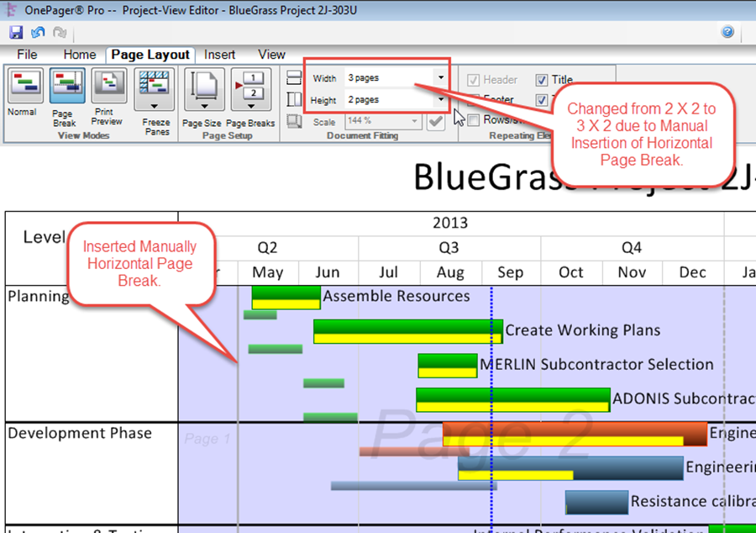This screenshot has height=533, width=756.
Task: Expand the Height pages dropdown
Action: (x=441, y=100)
